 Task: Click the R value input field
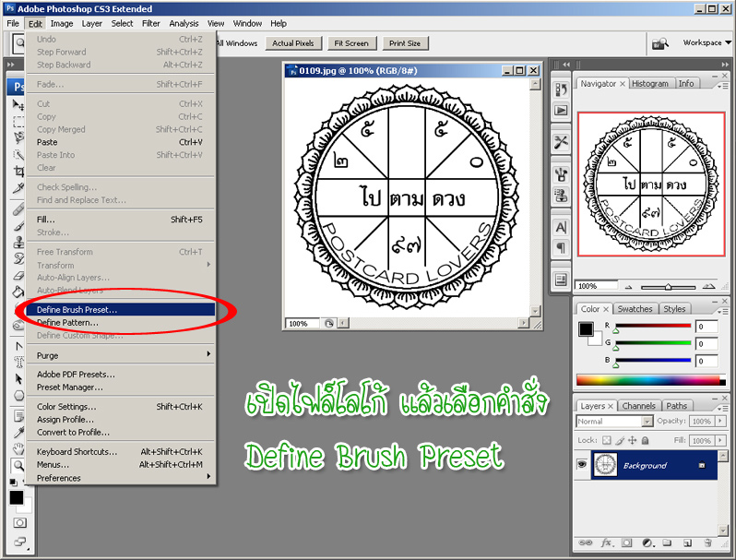(x=706, y=327)
